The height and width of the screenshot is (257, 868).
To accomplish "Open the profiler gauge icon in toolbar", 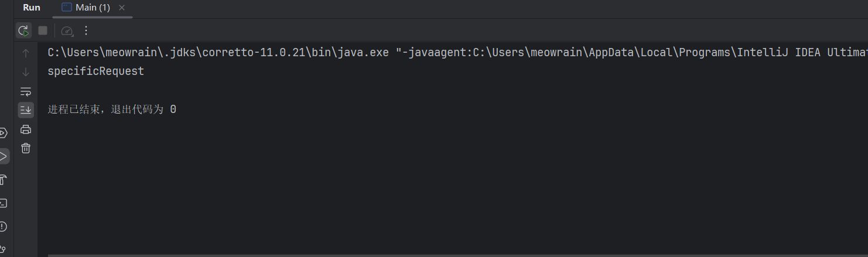I will [67, 30].
